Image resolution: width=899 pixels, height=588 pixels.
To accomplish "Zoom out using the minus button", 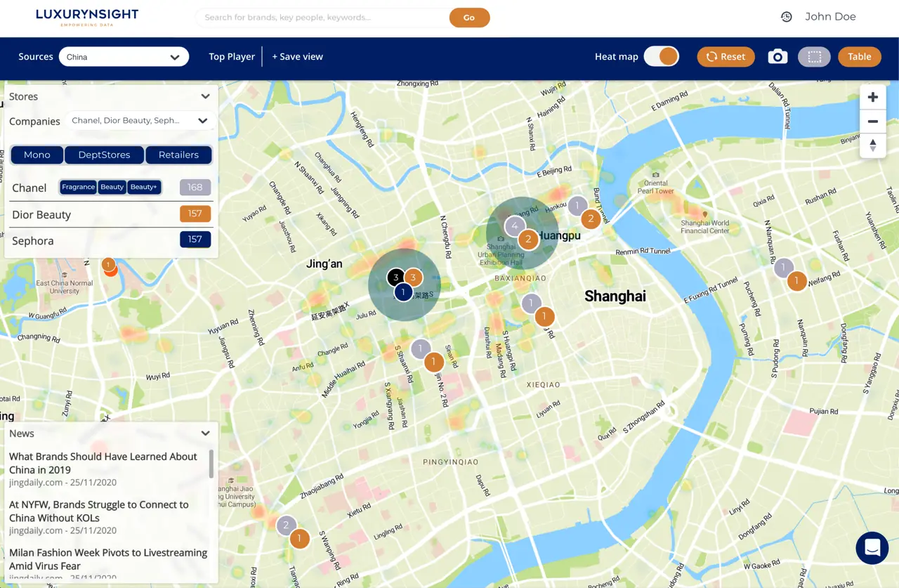I will click(x=872, y=122).
